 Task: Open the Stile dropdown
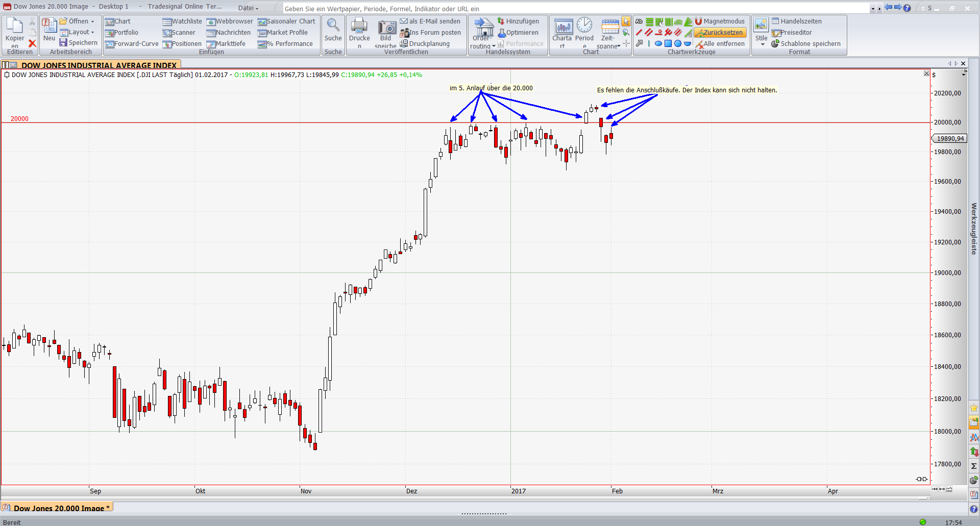(762, 43)
